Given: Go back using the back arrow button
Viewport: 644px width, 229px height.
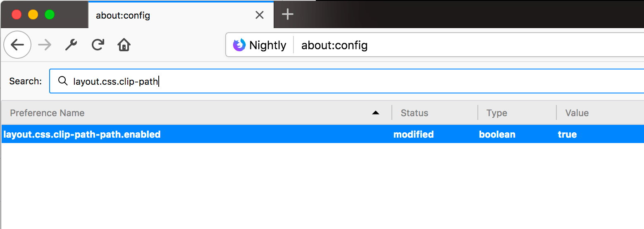Looking at the screenshot, I should [17, 45].
